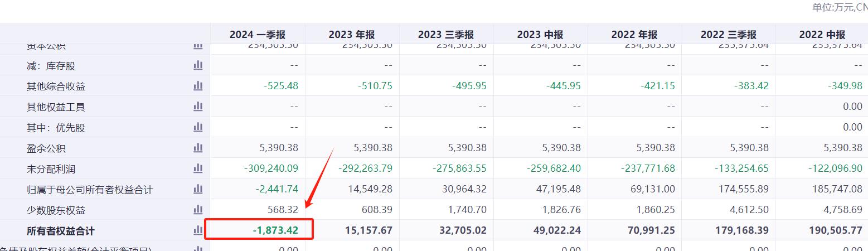868x251 pixels.
Task: Click the -445.95 other comprehensive income cell
Action: [x=563, y=86]
